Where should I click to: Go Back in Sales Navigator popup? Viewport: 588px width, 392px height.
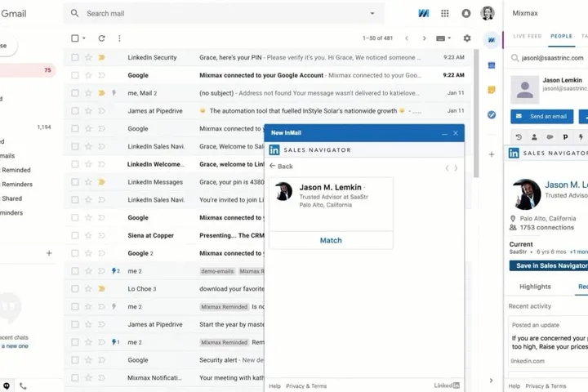click(x=281, y=166)
